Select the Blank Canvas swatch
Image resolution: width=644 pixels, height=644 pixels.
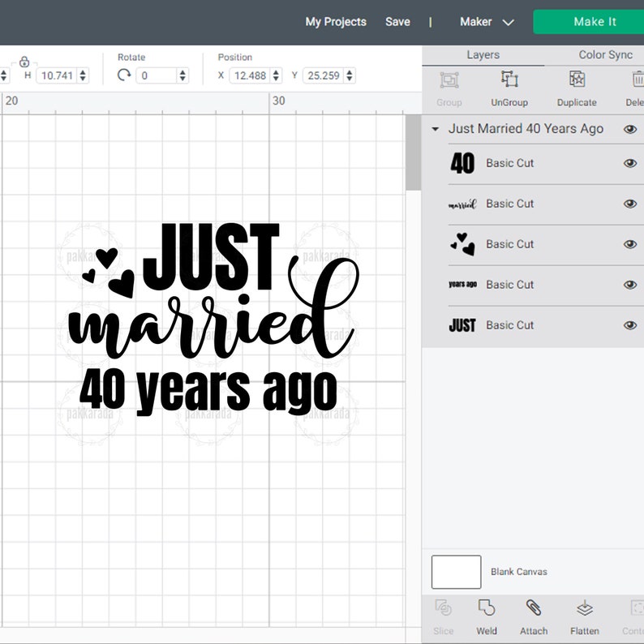(x=456, y=572)
